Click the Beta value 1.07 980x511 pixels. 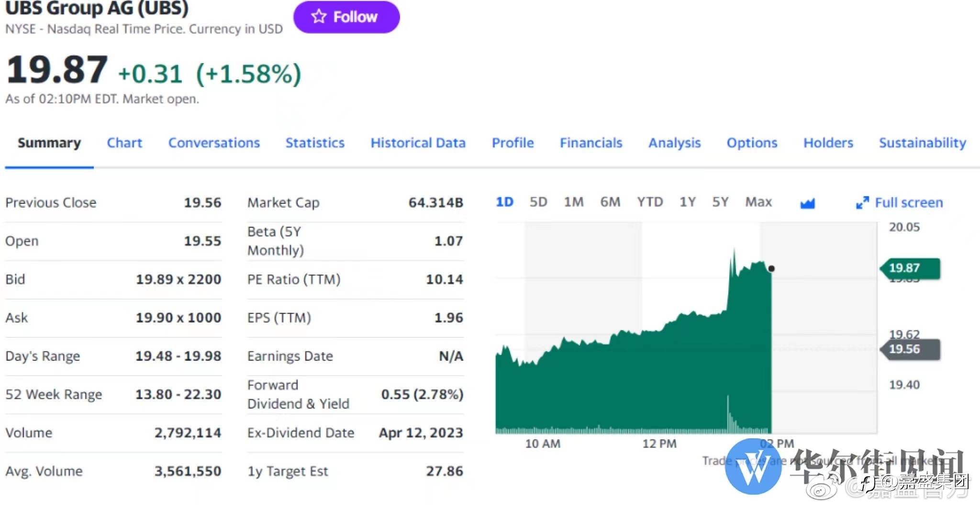[449, 241]
